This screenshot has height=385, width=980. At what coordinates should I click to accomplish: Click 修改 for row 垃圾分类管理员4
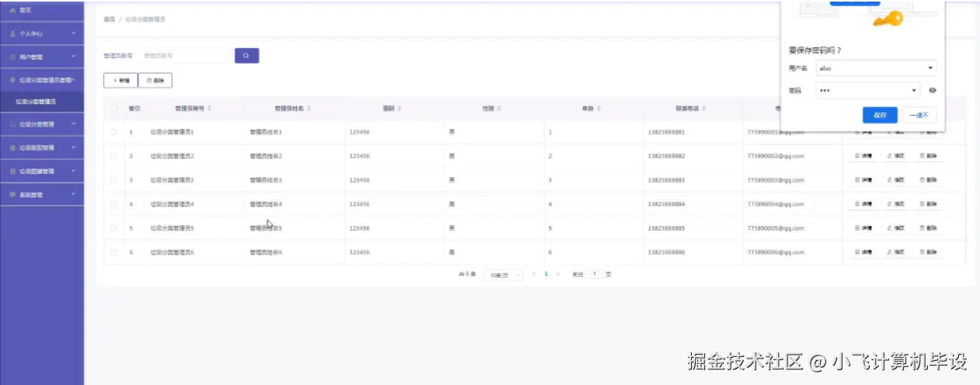895,204
